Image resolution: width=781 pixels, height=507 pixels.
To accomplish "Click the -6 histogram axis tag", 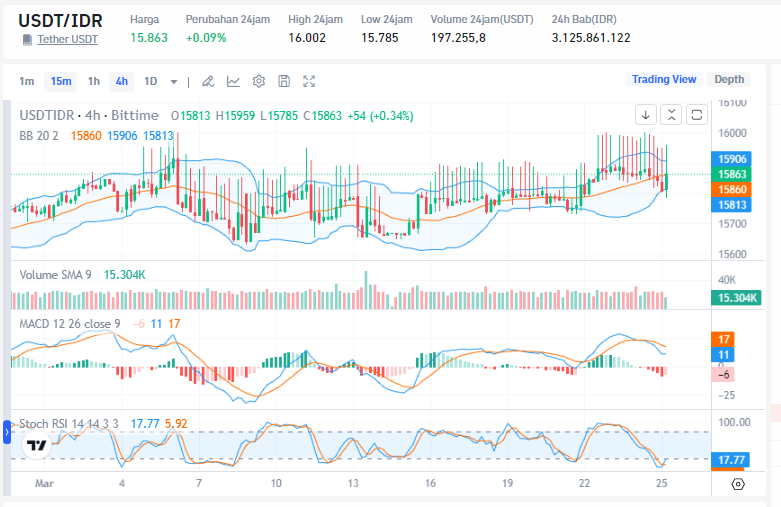I will pyautogui.click(x=723, y=375).
